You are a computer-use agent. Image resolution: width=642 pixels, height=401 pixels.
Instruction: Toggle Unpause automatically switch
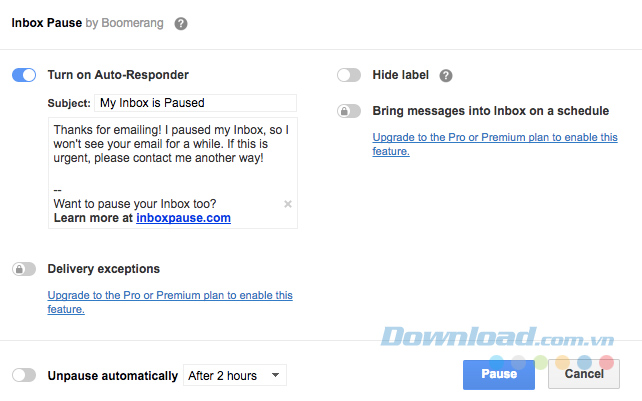tap(24, 376)
